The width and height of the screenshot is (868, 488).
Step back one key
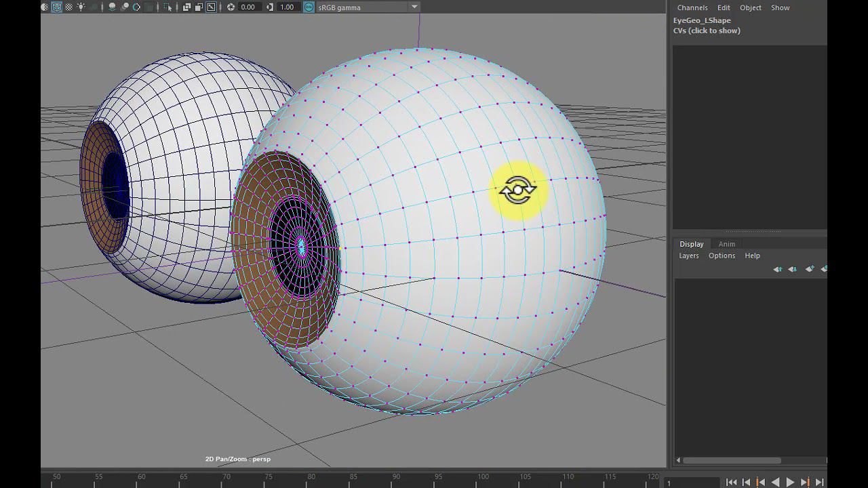tap(760, 482)
